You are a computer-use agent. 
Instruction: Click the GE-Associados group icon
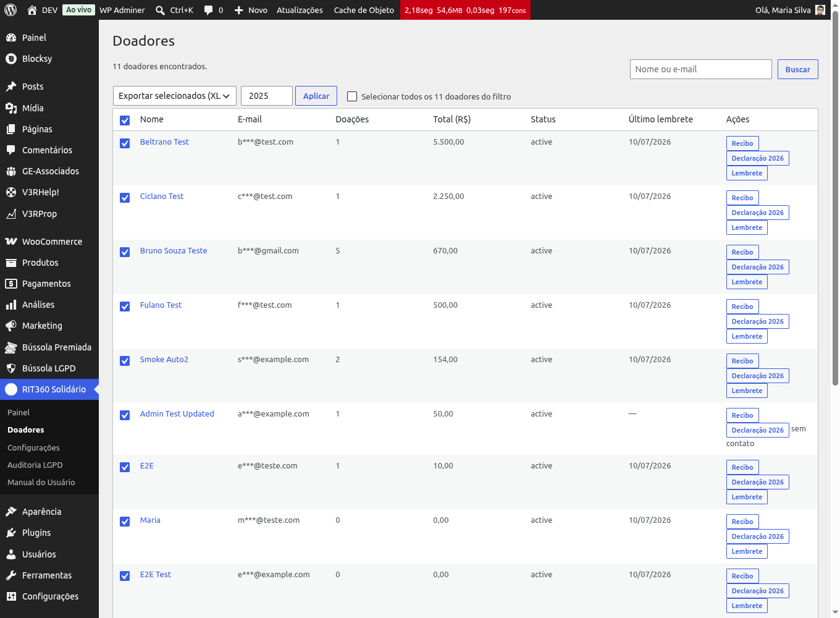11,171
